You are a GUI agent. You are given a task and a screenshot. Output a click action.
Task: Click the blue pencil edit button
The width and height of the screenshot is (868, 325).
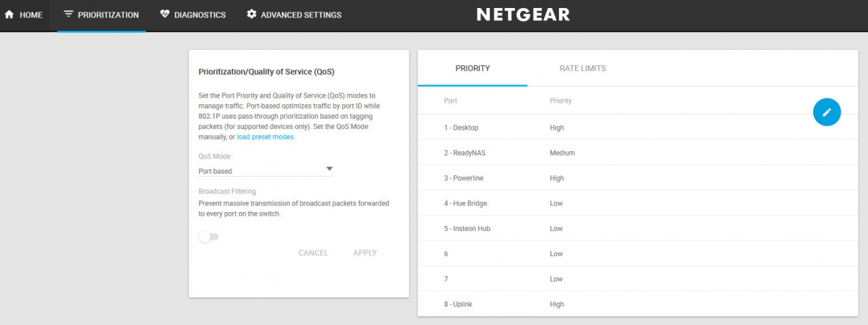pos(827,112)
